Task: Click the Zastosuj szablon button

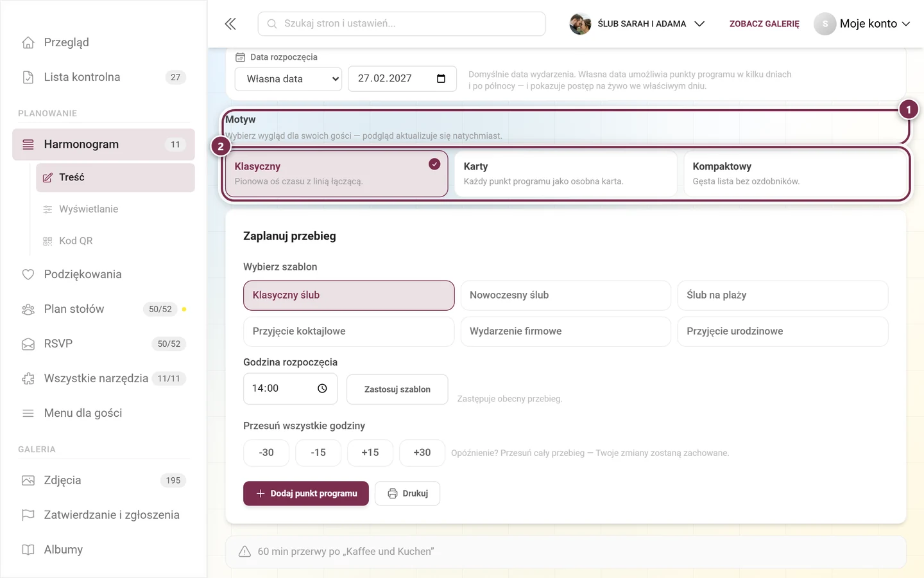Action: [x=397, y=389]
